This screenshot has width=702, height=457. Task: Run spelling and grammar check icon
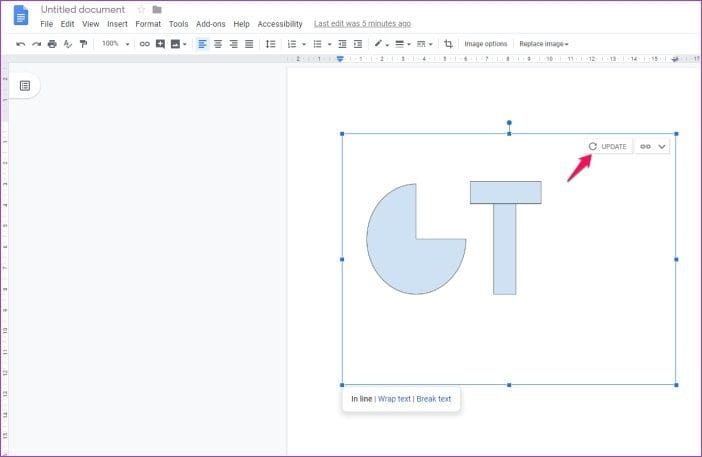[x=68, y=44]
